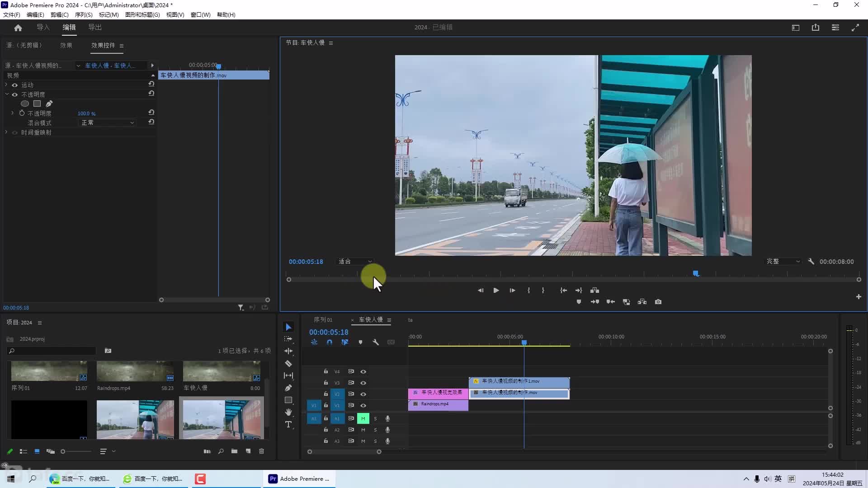Image resolution: width=868 pixels, height=488 pixels.
Task: Export frame with the camera icon
Action: (658, 302)
